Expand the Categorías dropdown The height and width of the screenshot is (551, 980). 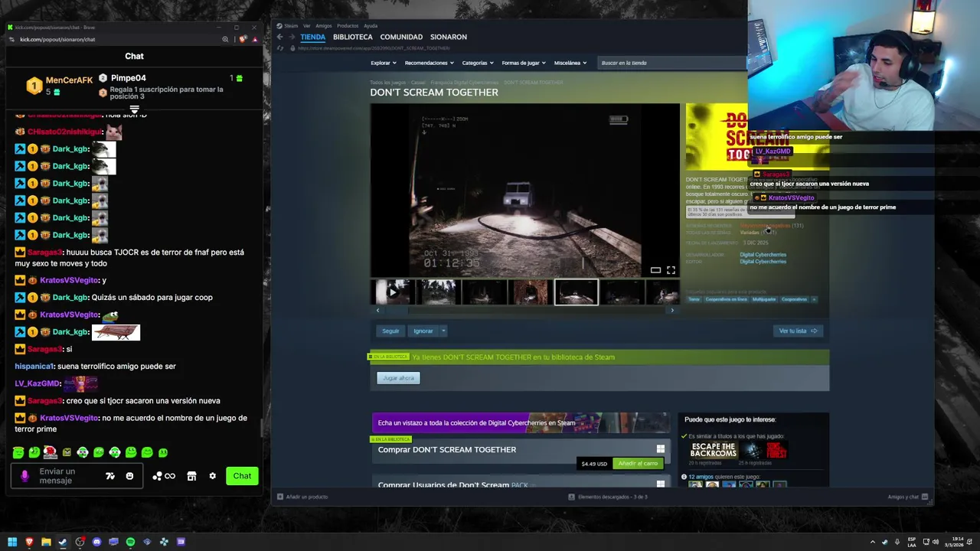[477, 63]
